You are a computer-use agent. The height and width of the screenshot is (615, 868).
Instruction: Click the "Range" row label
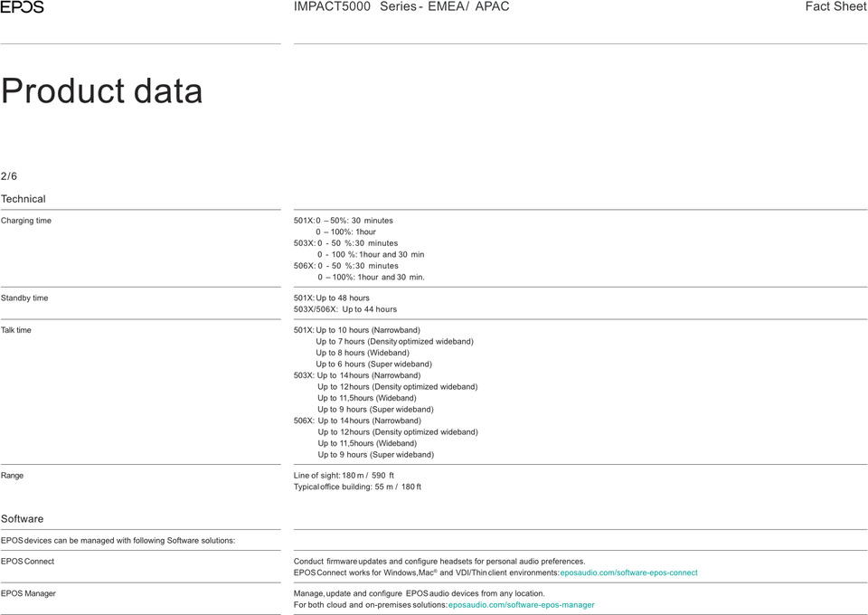[13, 475]
